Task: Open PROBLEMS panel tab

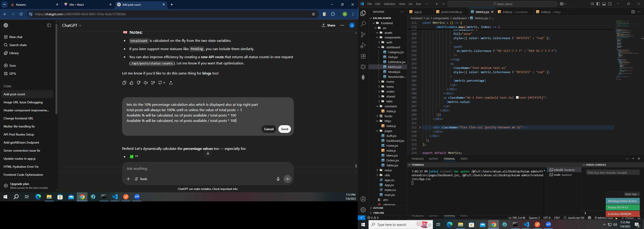Action: tap(417, 159)
